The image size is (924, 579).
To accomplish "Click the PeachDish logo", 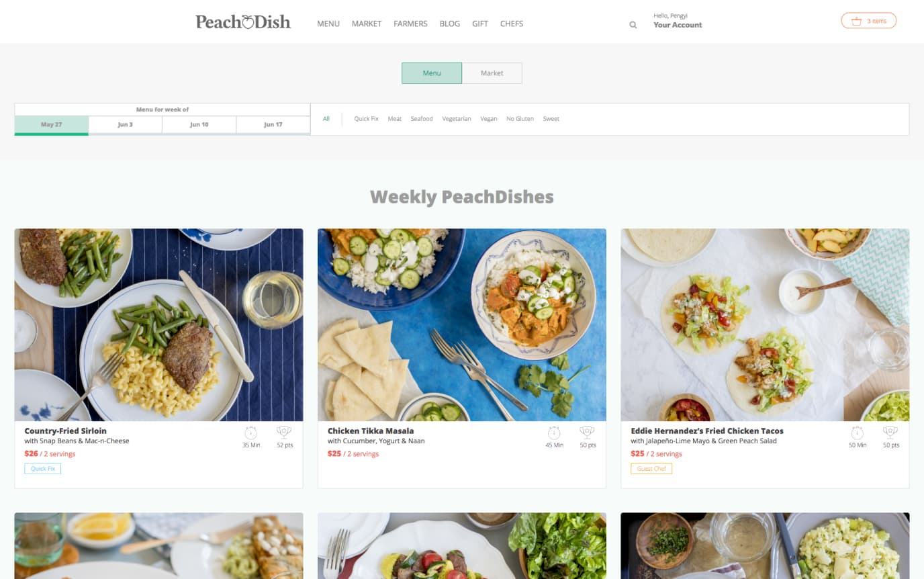I will click(243, 22).
